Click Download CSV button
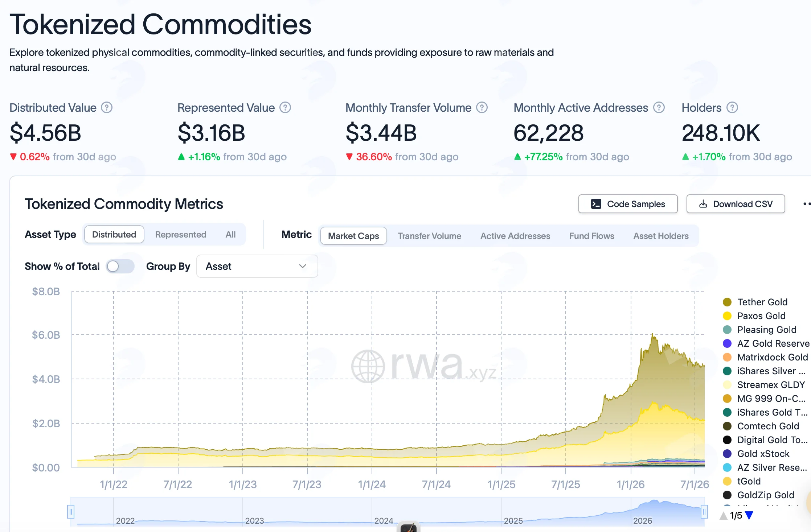Screen dimensions: 811x532 (736, 204)
